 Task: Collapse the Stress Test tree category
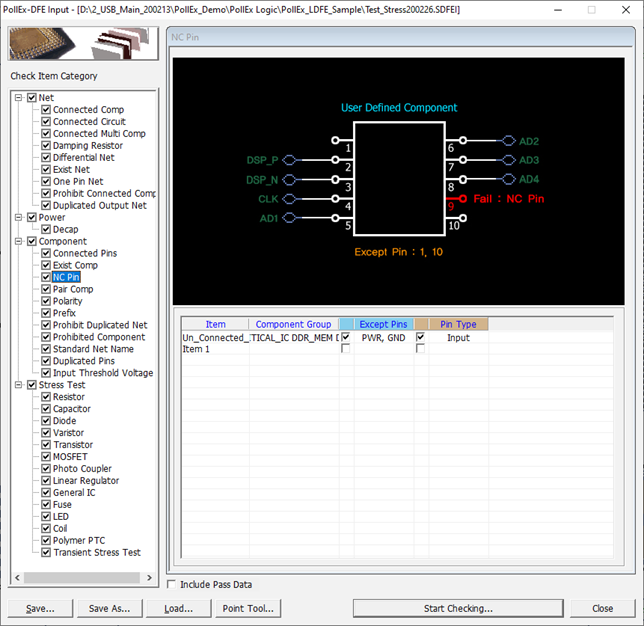(18, 385)
